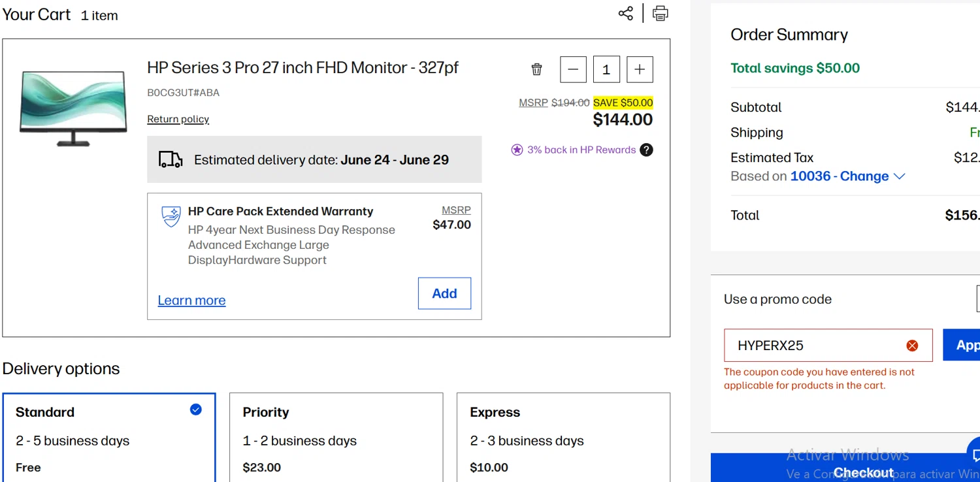The width and height of the screenshot is (980, 482).
Task: Click the promo code input field
Action: [x=828, y=345]
